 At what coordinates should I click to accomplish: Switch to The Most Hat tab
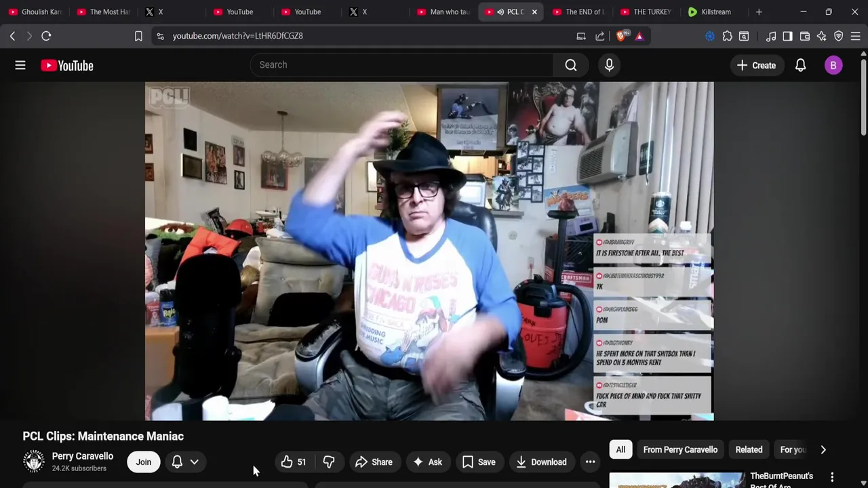tap(103, 12)
